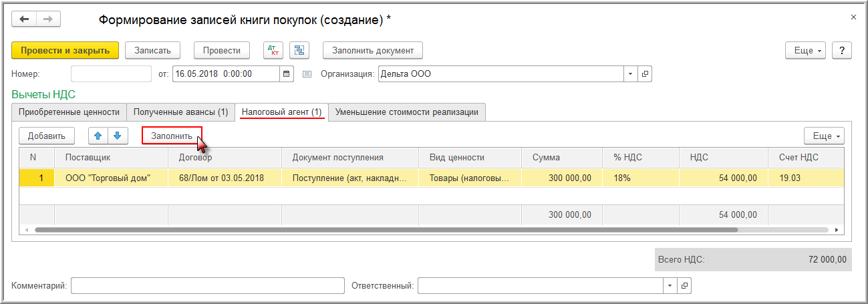Click the Заполнить документ button

373,50
